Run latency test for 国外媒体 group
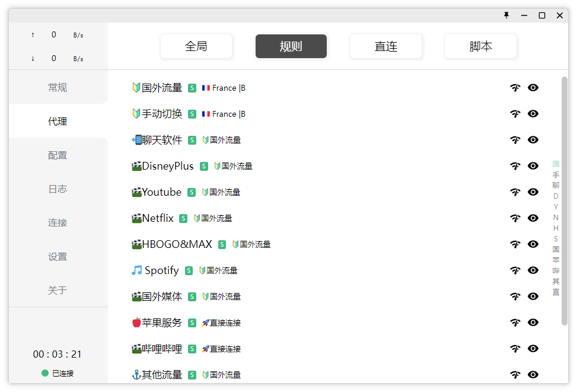The image size is (577, 392). coord(515,297)
